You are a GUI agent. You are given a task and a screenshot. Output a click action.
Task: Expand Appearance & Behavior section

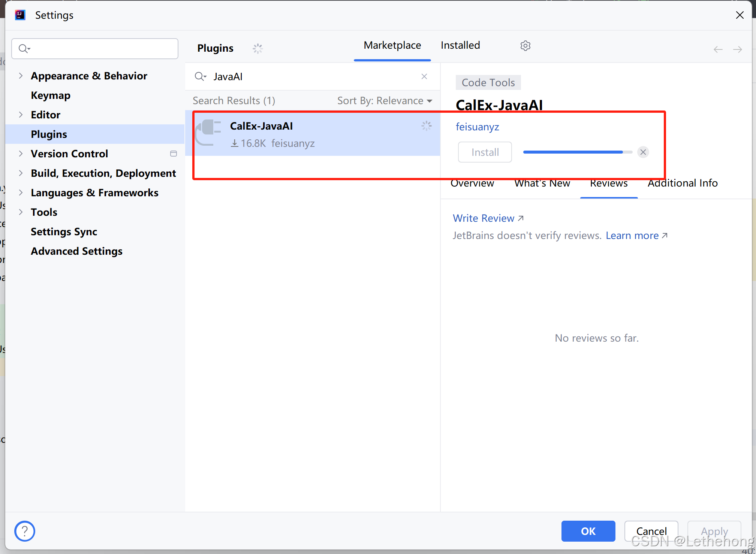point(21,76)
